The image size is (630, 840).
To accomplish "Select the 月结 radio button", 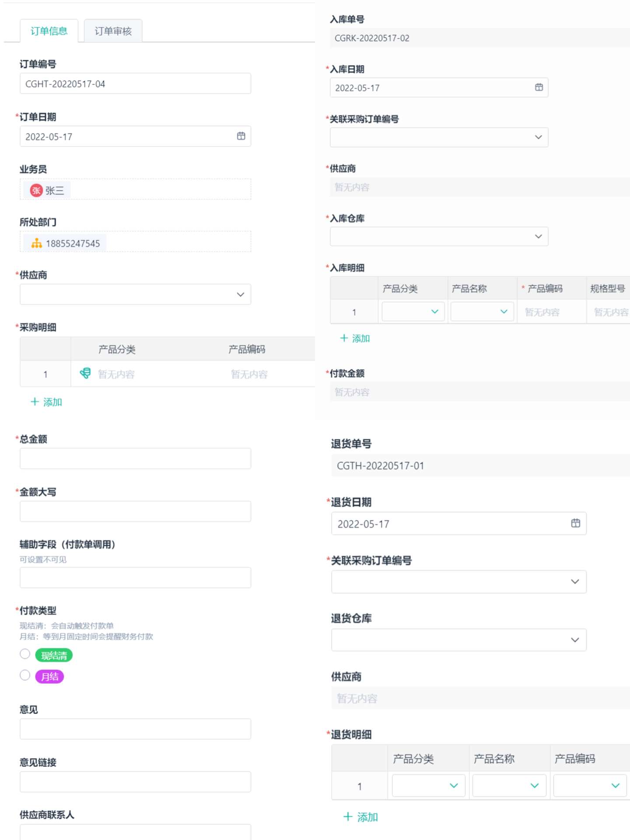I will click(25, 675).
